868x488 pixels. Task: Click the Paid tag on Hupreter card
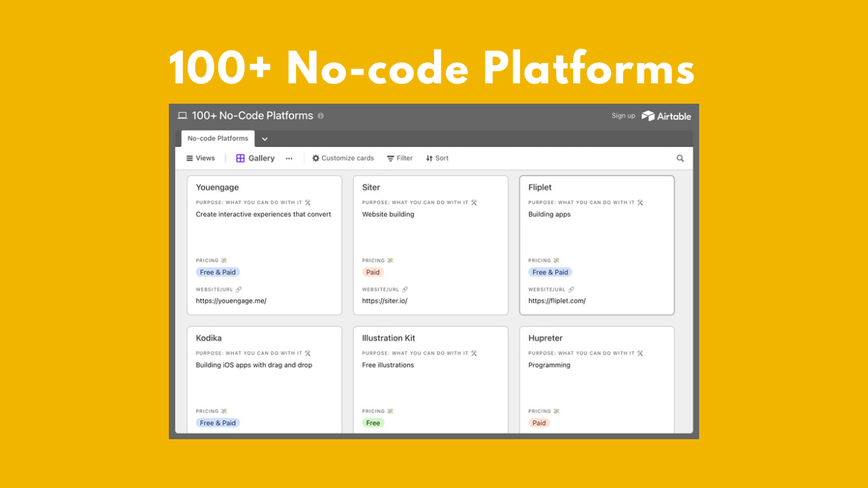pos(539,423)
